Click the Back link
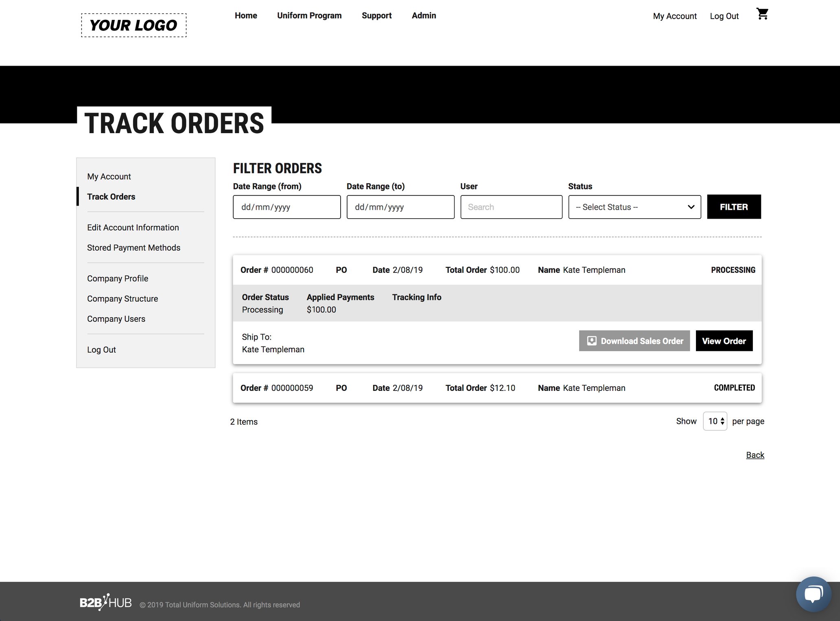The width and height of the screenshot is (840, 621). click(x=755, y=455)
